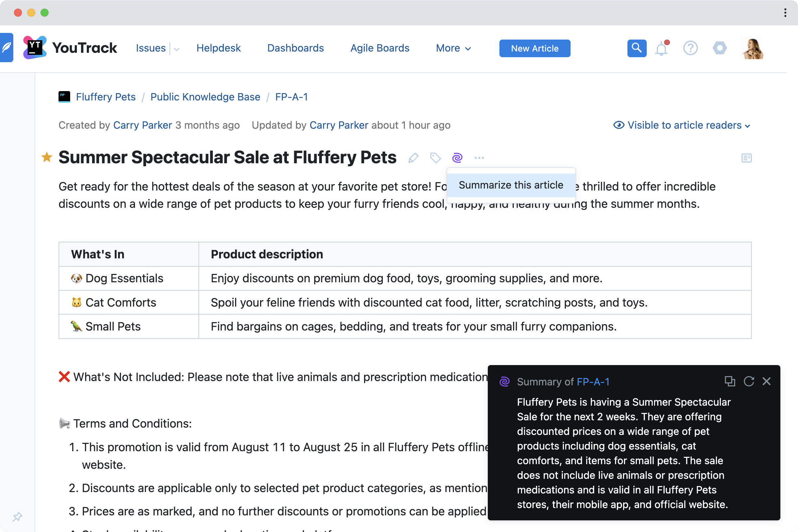
Task: Open search with the magnifying glass icon
Action: pos(636,48)
